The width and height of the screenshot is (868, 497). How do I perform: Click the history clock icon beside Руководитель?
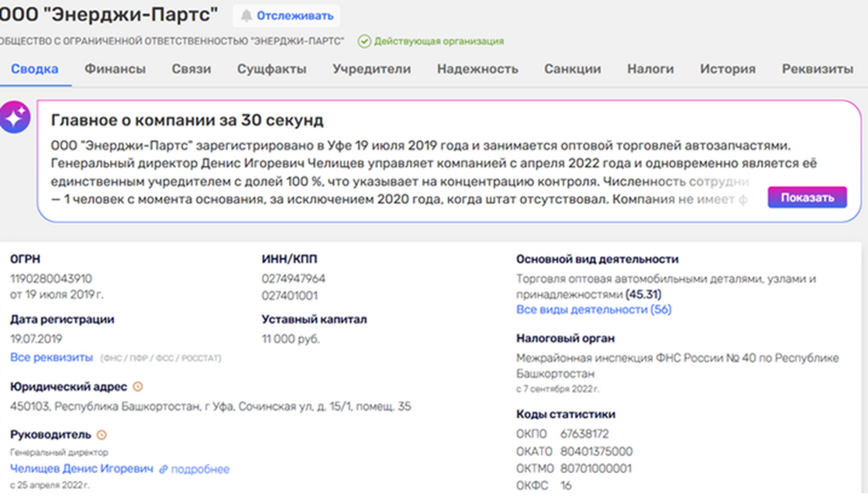(102, 435)
